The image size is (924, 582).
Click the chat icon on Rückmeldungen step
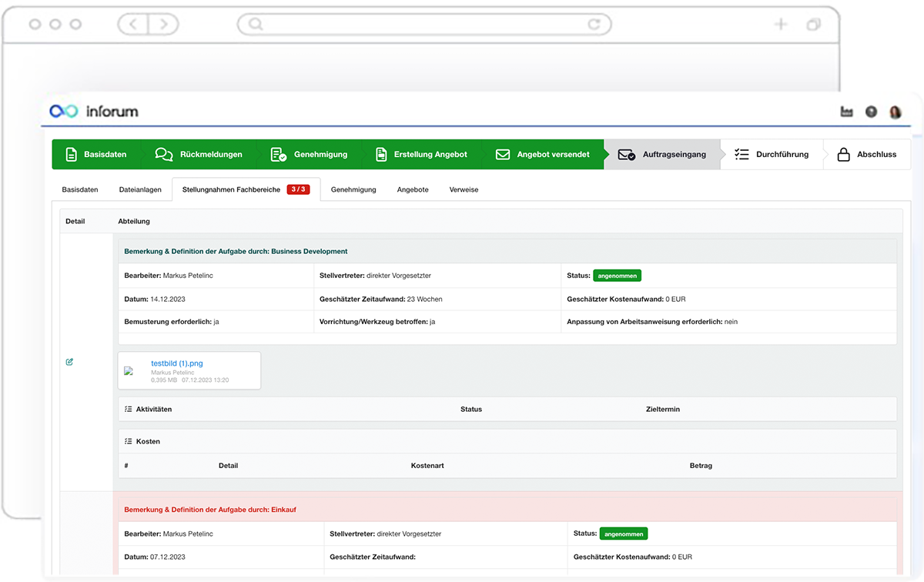(x=162, y=154)
